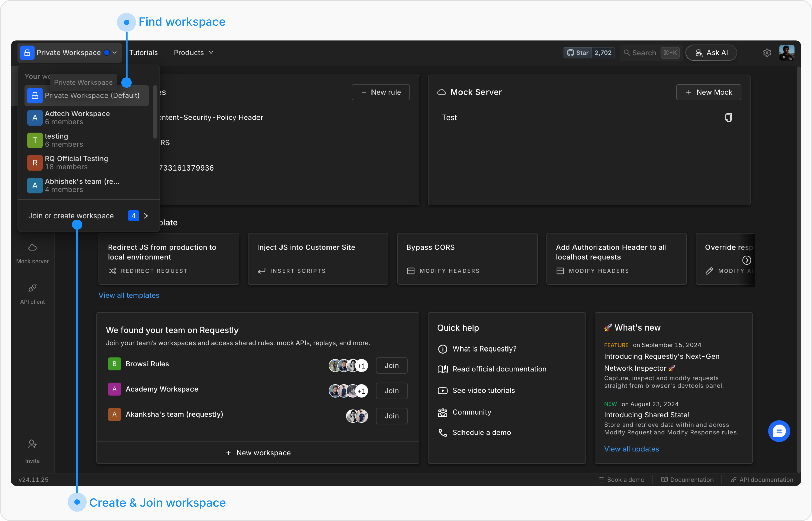Open the Products dropdown menu
This screenshot has height=521, width=812.
tap(194, 53)
